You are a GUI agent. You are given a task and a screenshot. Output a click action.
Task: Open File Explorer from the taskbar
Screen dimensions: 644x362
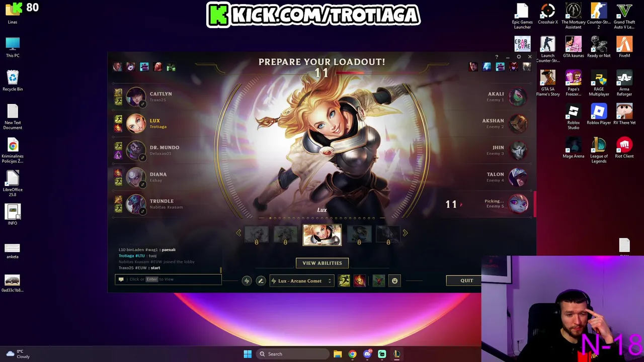(338, 354)
